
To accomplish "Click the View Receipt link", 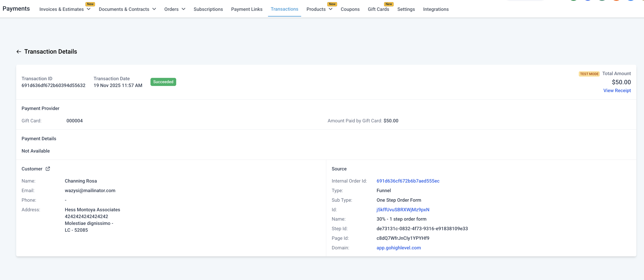I will pos(617,90).
